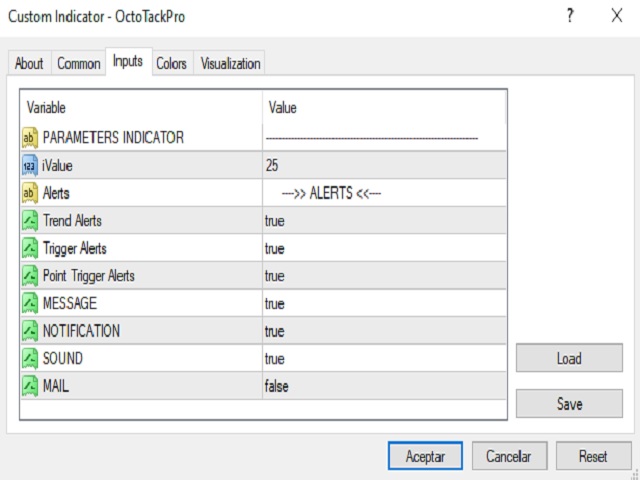The width and height of the screenshot is (640, 480).
Task: Select the PARAMETERS INDICATOR variable name
Action: [113, 138]
